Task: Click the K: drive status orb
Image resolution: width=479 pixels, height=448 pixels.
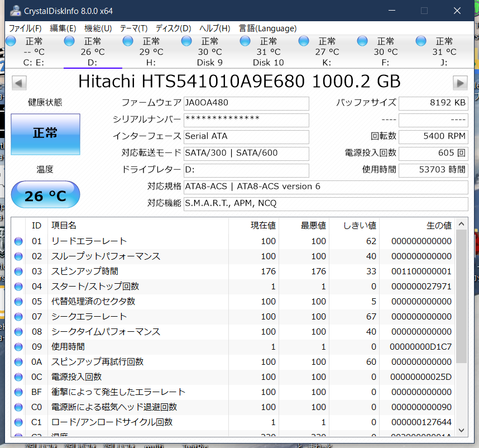Action: tap(304, 41)
